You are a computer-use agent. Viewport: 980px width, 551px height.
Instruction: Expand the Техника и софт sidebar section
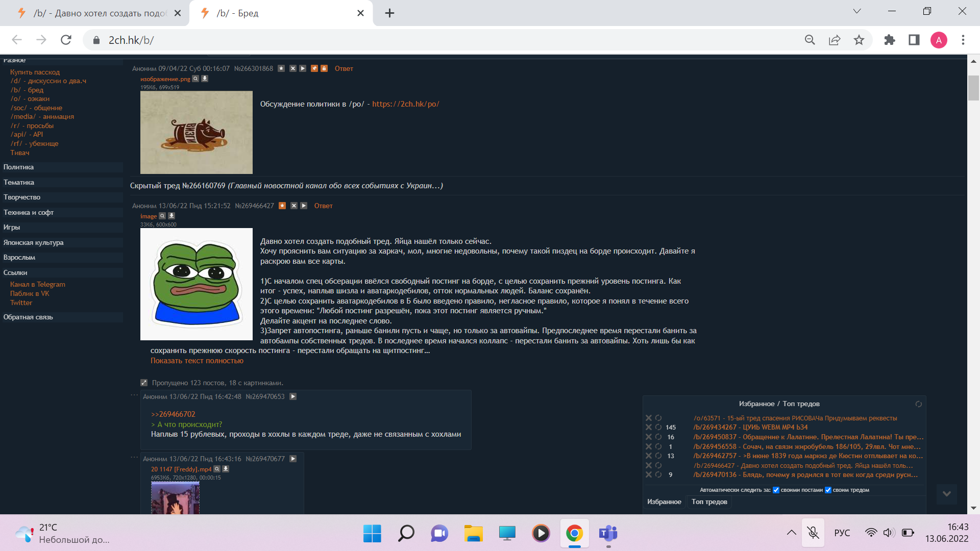62,213
